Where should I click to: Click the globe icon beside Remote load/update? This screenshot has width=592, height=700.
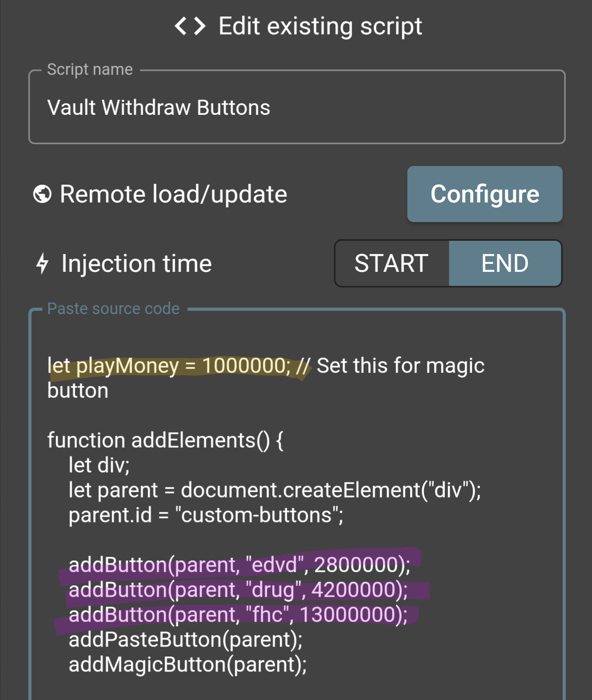(42, 194)
